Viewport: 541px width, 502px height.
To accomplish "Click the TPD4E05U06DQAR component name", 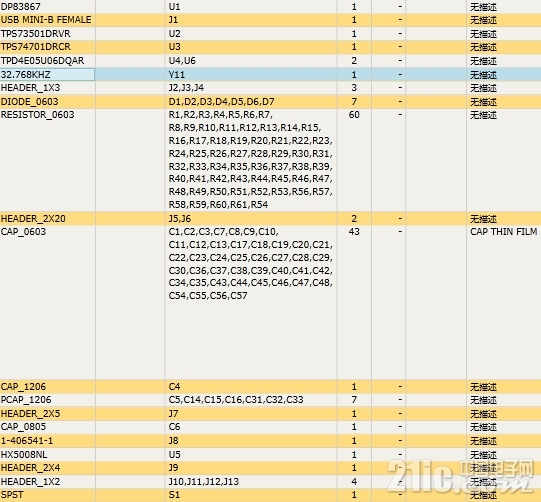I will (42, 61).
